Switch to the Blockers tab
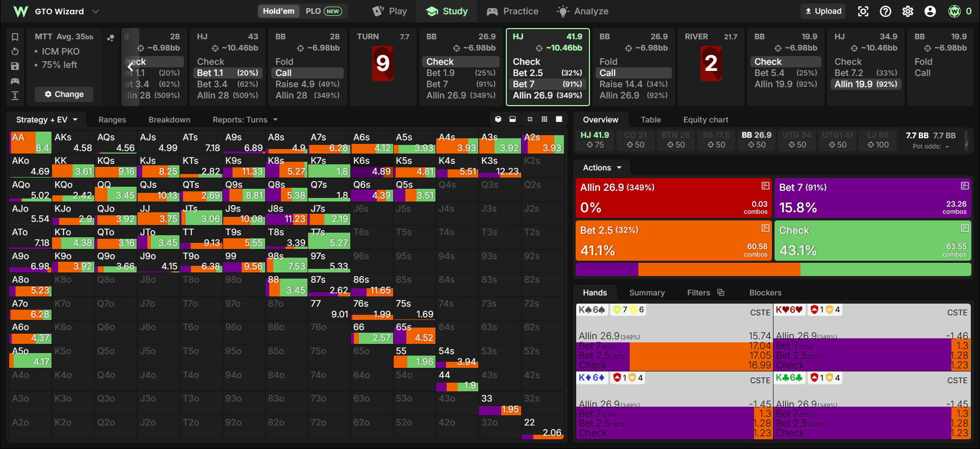Screen dimensions: 980x449 point(765,293)
